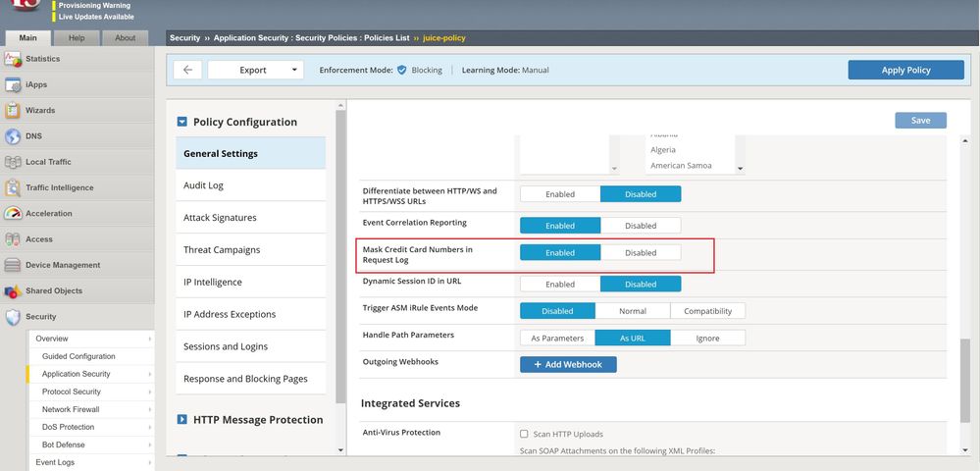Image resolution: width=980 pixels, height=471 pixels.
Task: Open Guided Configuration under Security
Action: (78, 356)
